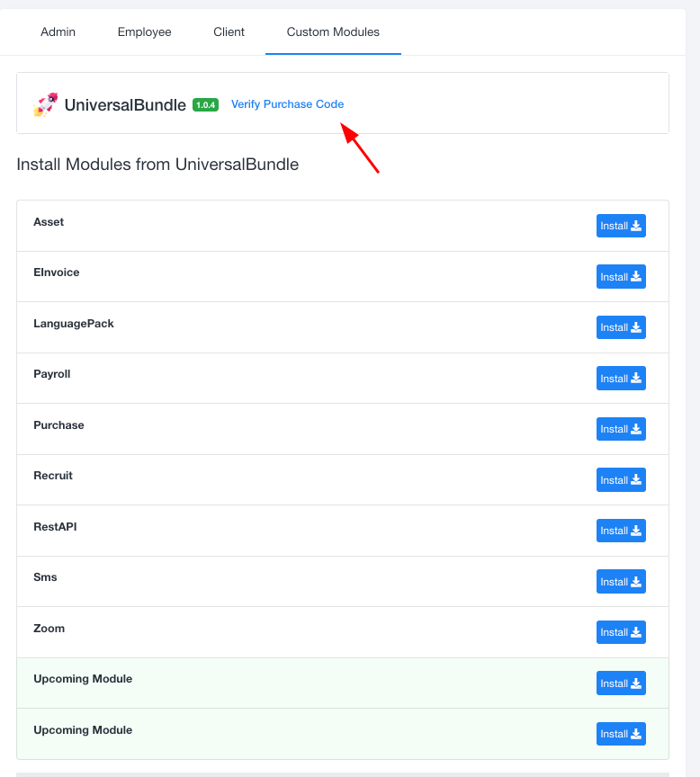The image size is (700, 777).
Task: Install the Zoom module
Action: point(621,632)
